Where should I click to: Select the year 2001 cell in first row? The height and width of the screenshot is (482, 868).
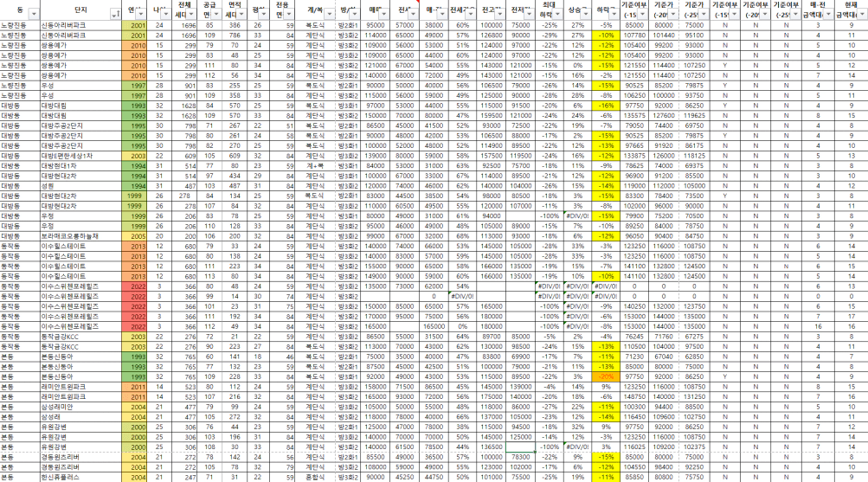click(134, 25)
